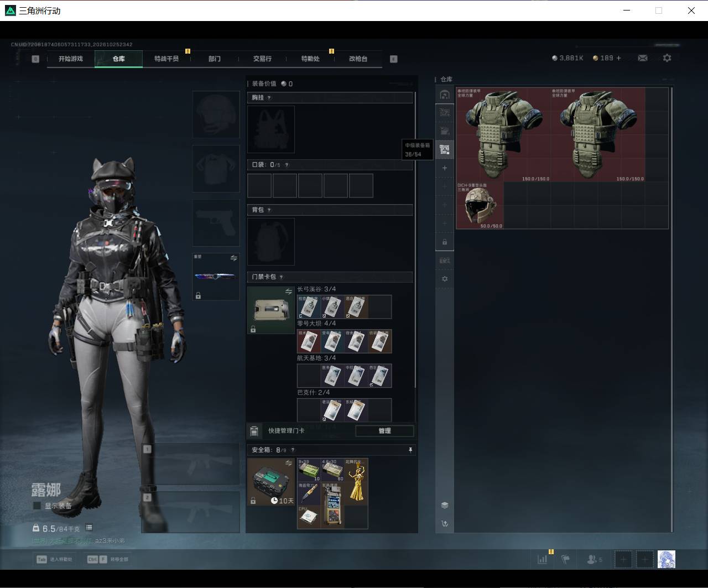708x588 pixels.
Task: Open storage sidebar gear settings
Action: pyautogui.click(x=445, y=279)
